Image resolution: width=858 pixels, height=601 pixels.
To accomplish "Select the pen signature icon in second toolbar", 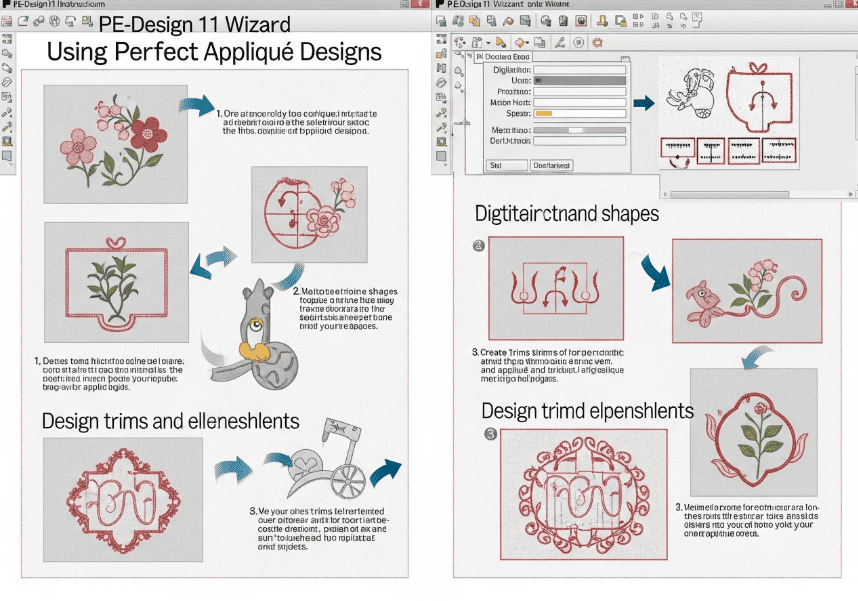I will (559, 43).
